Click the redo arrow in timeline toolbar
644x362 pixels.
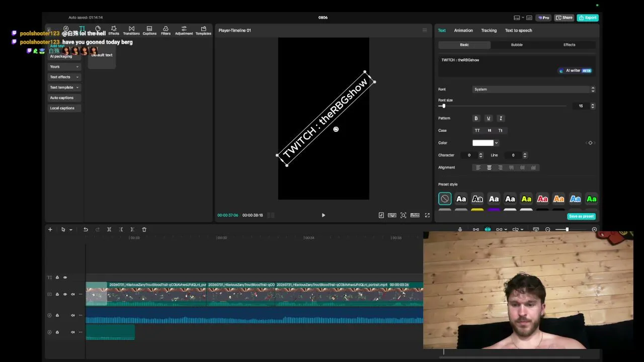(x=98, y=229)
